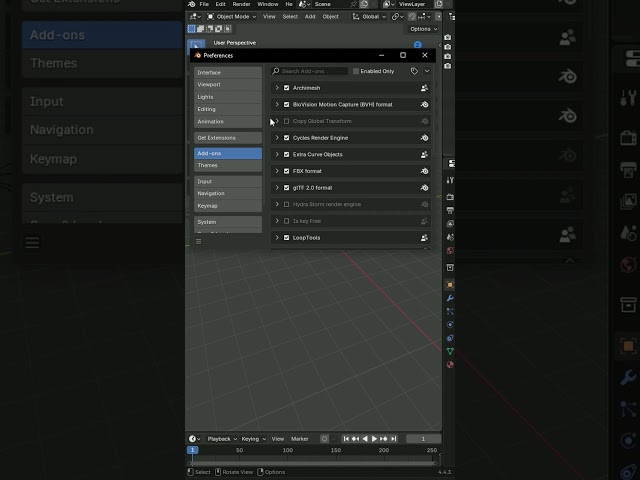Uncheck the Cycles Render Engine add-on

(287, 138)
